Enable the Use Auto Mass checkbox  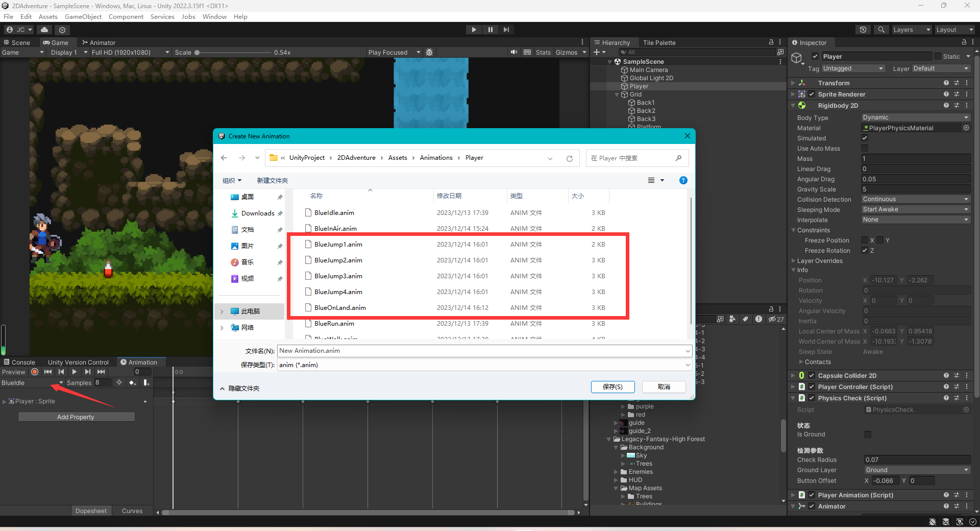[x=865, y=148]
